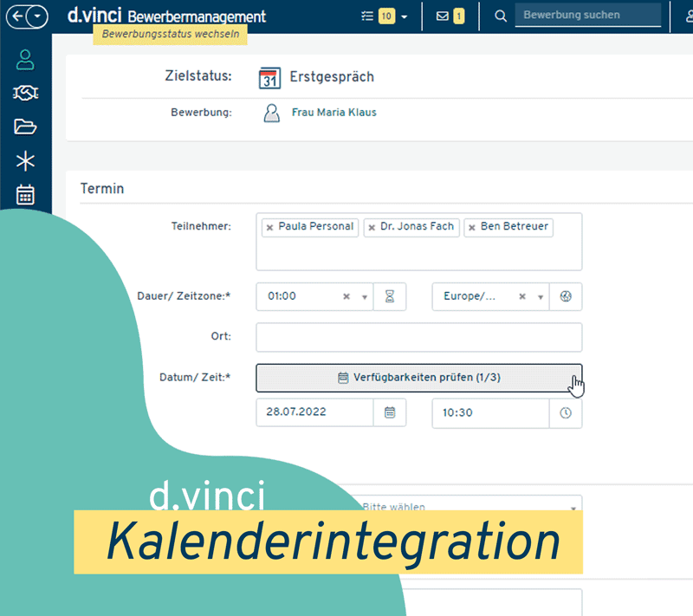Open the calendar sidebar icon

point(25,194)
